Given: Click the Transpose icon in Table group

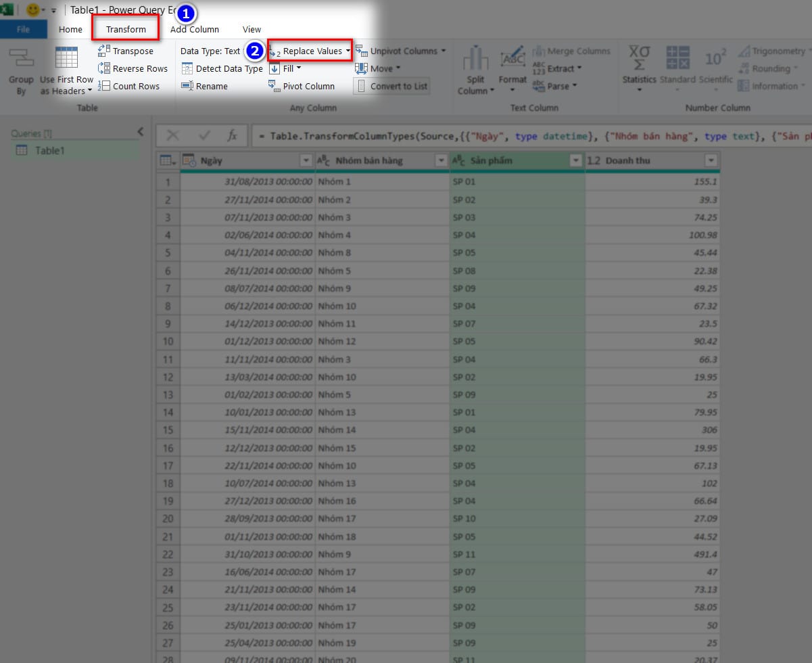Looking at the screenshot, I should point(104,51).
